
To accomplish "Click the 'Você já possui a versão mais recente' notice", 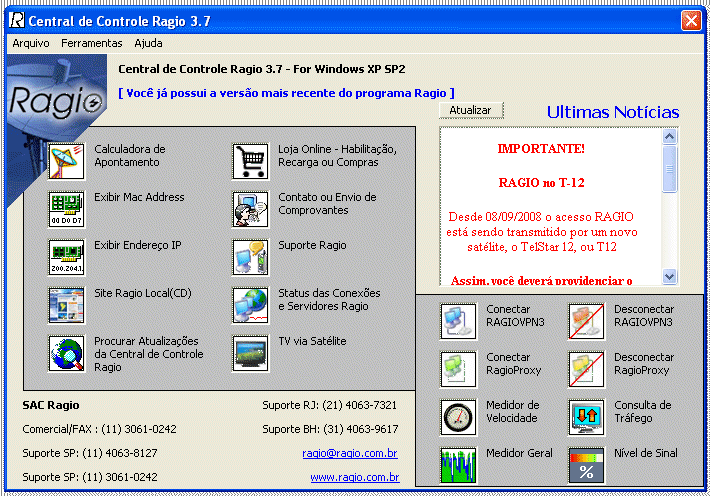I will coord(286,93).
